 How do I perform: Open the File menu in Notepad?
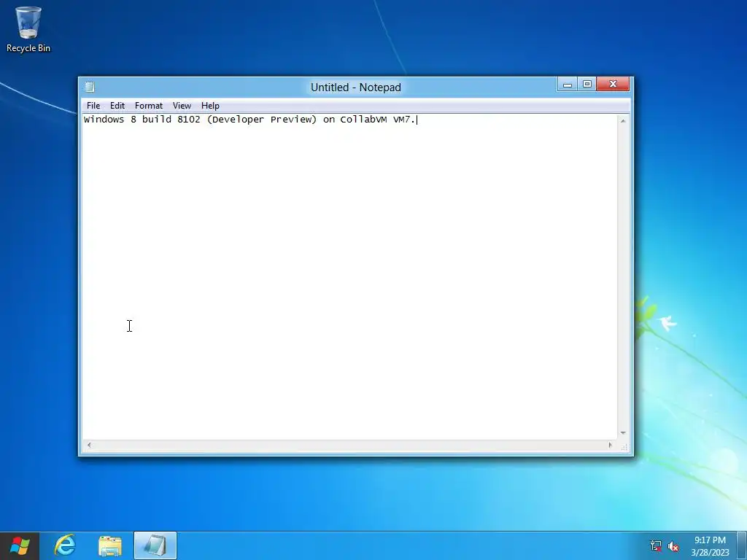point(93,106)
